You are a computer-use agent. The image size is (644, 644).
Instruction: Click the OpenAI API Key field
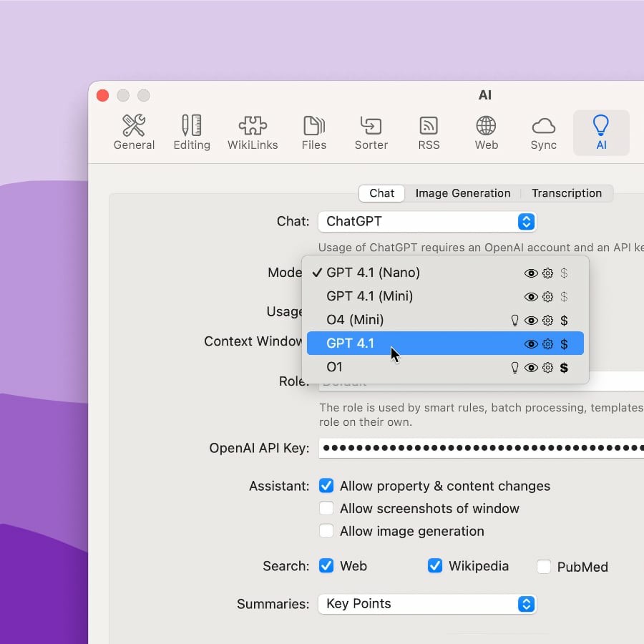click(x=482, y=448)
